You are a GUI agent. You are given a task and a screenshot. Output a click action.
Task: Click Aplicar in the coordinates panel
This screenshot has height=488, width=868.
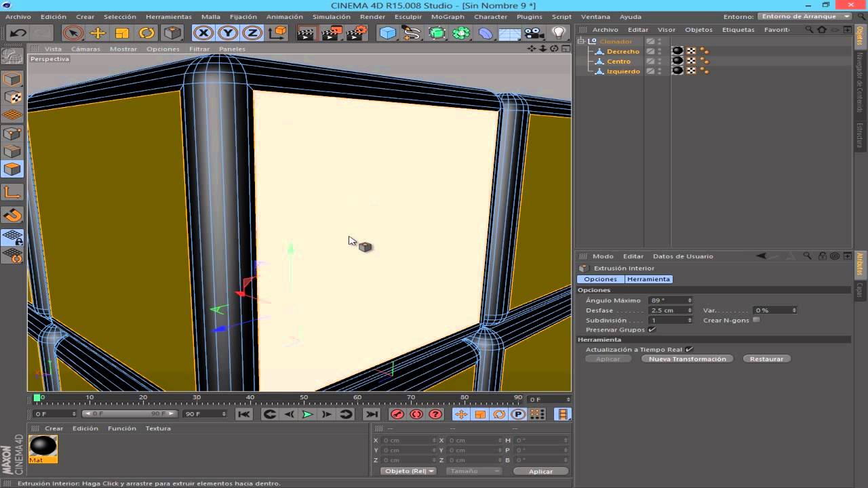pos(540,471)
